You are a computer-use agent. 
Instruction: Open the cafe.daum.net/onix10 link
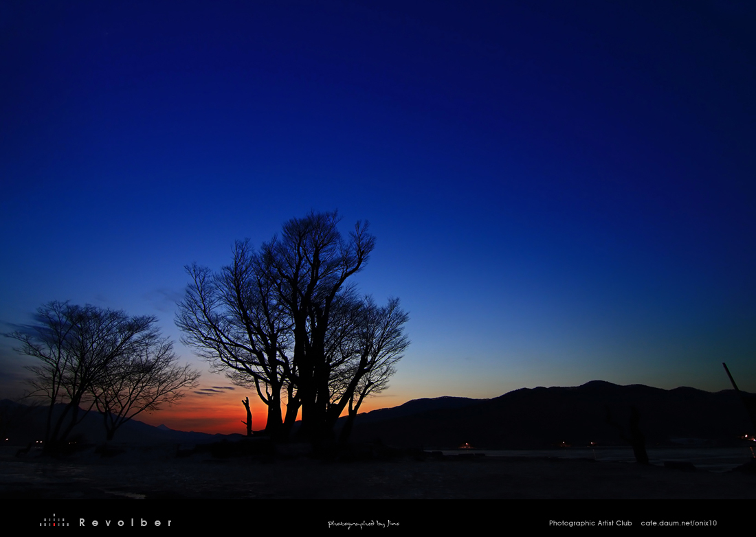678,523
